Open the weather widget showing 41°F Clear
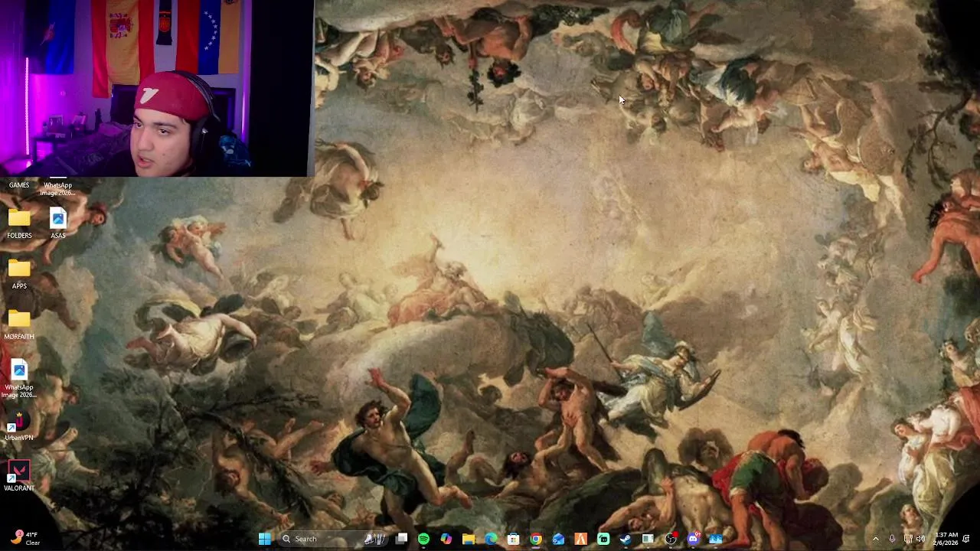Image resolution: width=980 pixels, height=551 pixels. 24,539
